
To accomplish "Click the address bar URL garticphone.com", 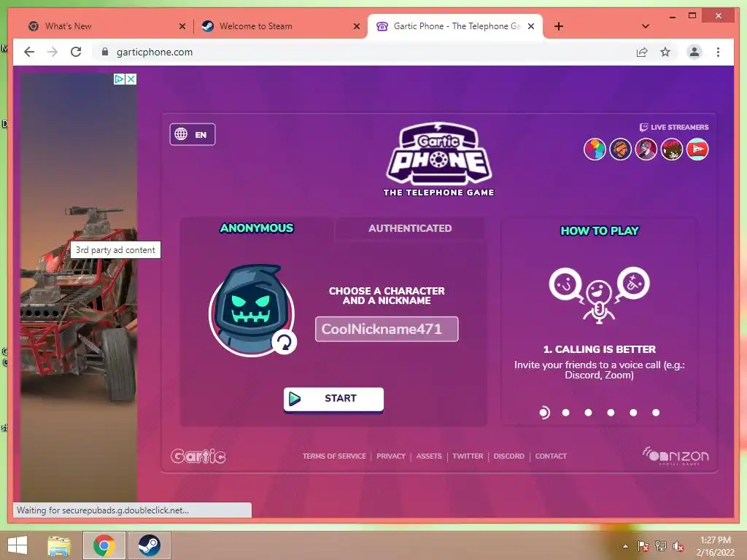I will tap(155, 52).
